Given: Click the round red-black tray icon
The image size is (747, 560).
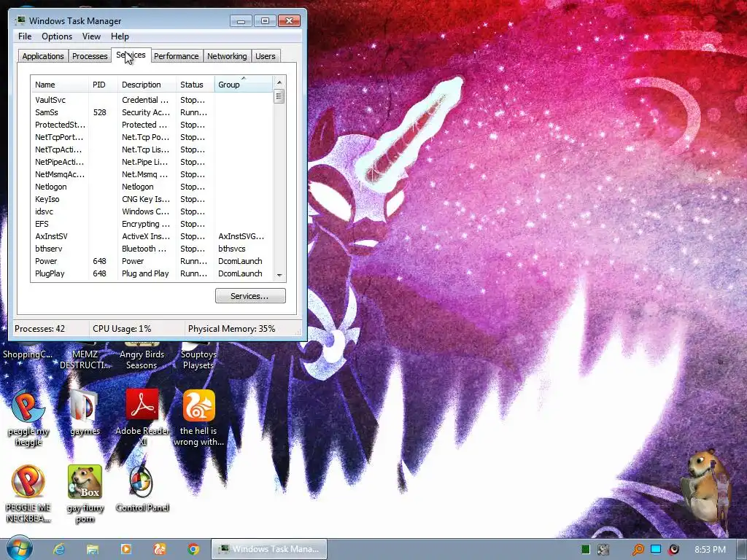Looking at the screenshot, I should 673,550.
